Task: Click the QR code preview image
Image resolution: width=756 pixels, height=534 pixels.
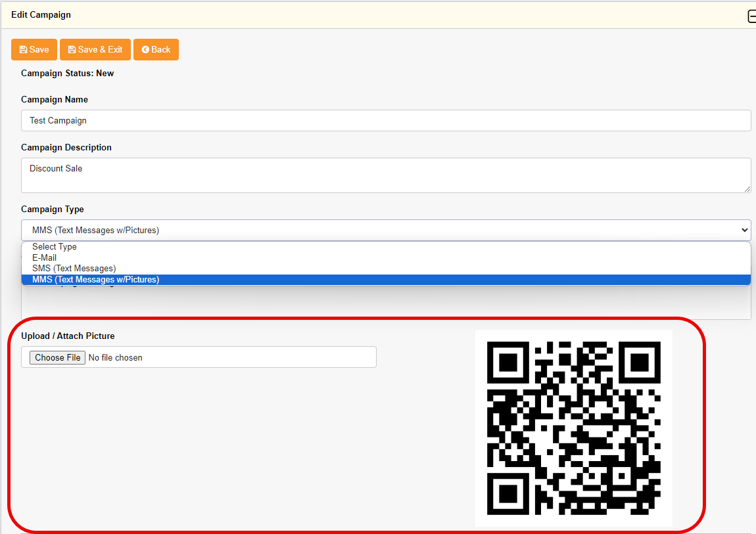Action: [x=573, y=427]
